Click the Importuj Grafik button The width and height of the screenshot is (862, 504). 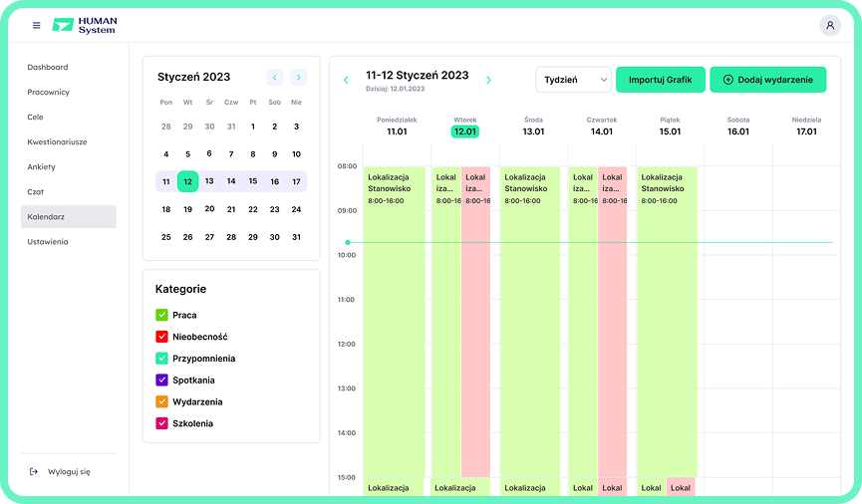(x=660, y=80)
